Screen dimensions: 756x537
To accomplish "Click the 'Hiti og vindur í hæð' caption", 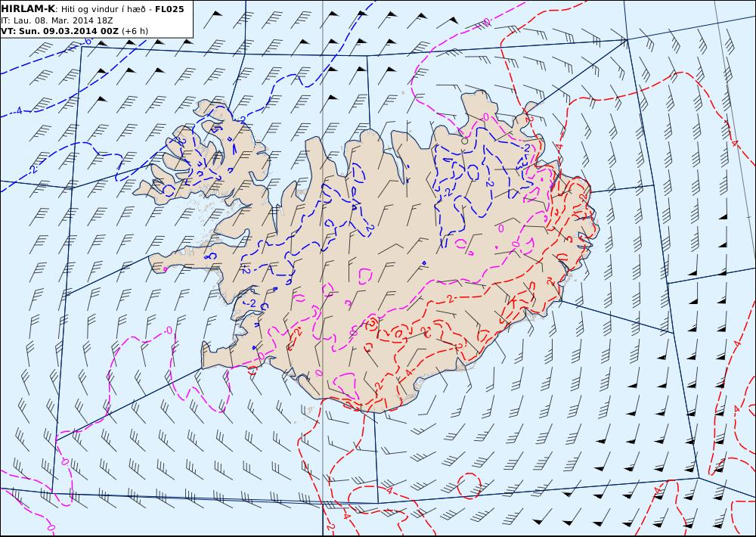I will (x=103, y=9).
